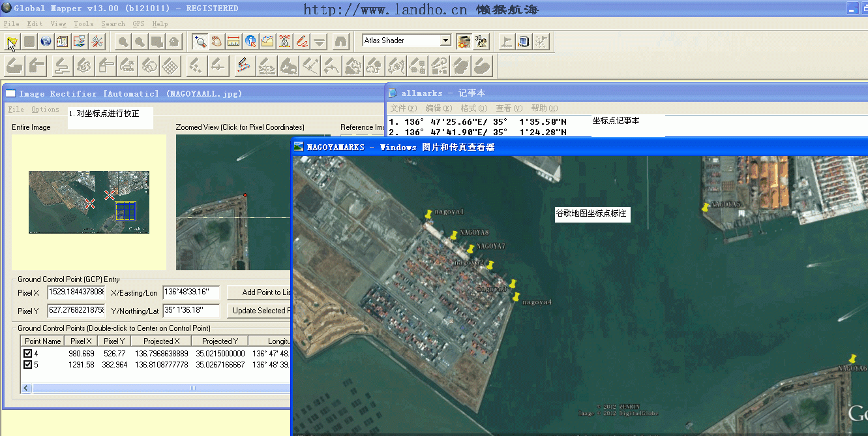Viewport: 868px width, 436px height.
Task: Click the X/Easting/Lon input field
Action: pyautogui.click(x=191, y=292)
